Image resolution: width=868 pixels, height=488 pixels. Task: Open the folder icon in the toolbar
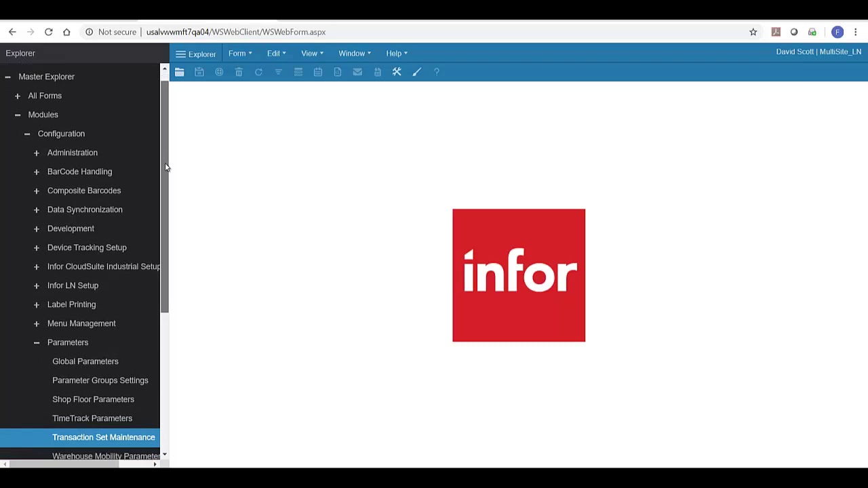(180, 72)
